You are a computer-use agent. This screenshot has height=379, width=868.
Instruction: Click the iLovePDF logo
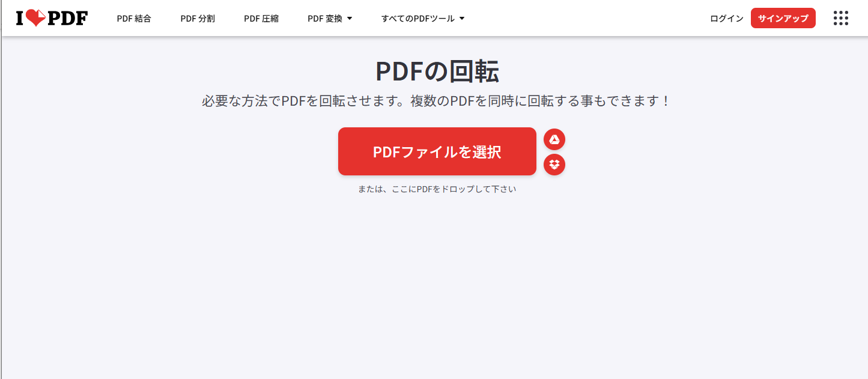tap(52, 19)
